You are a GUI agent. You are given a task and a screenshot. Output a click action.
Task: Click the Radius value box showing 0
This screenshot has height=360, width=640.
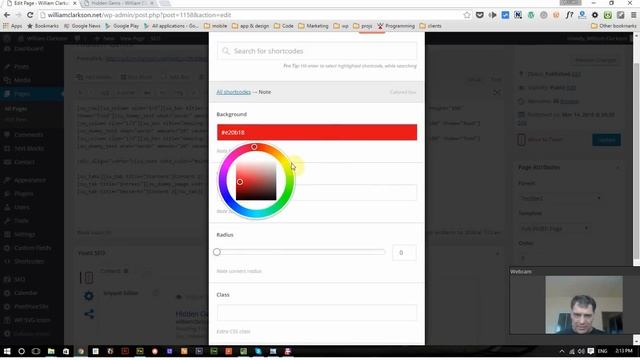coord(404,253)
